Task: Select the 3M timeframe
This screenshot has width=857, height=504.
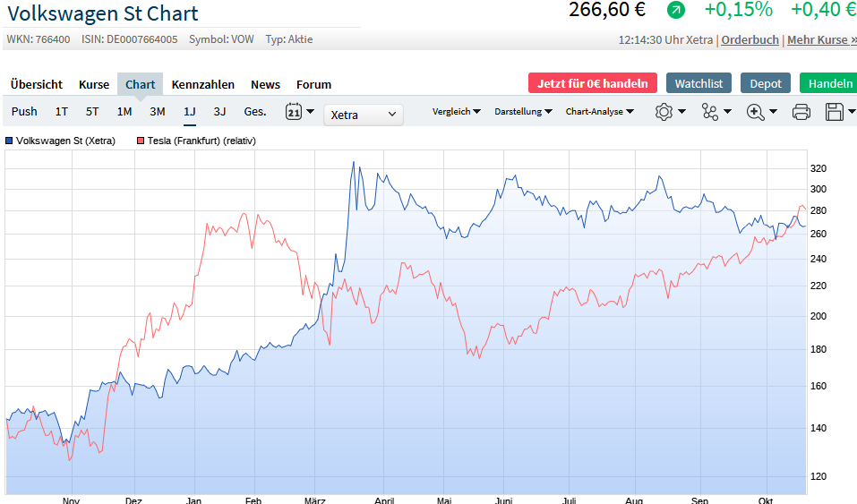Action: [x=158, y=111]
